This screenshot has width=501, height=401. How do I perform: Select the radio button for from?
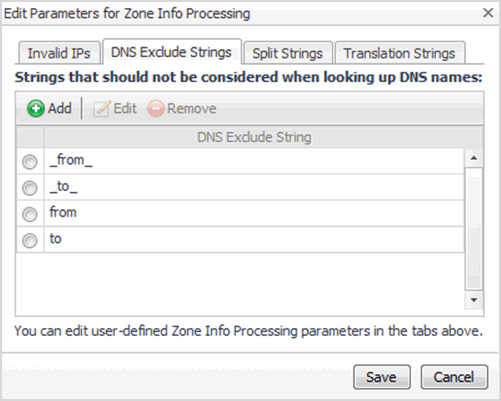(x=30, y=214)
